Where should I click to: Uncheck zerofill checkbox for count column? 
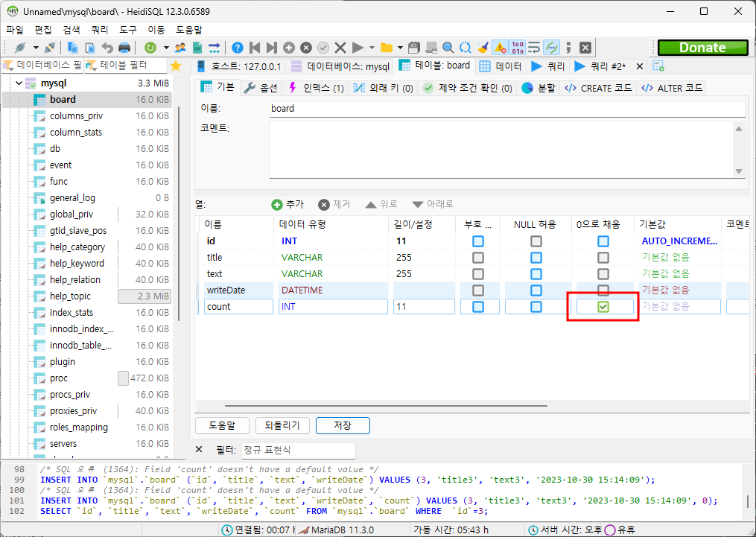pyautogui.click(x=603, y=307)
